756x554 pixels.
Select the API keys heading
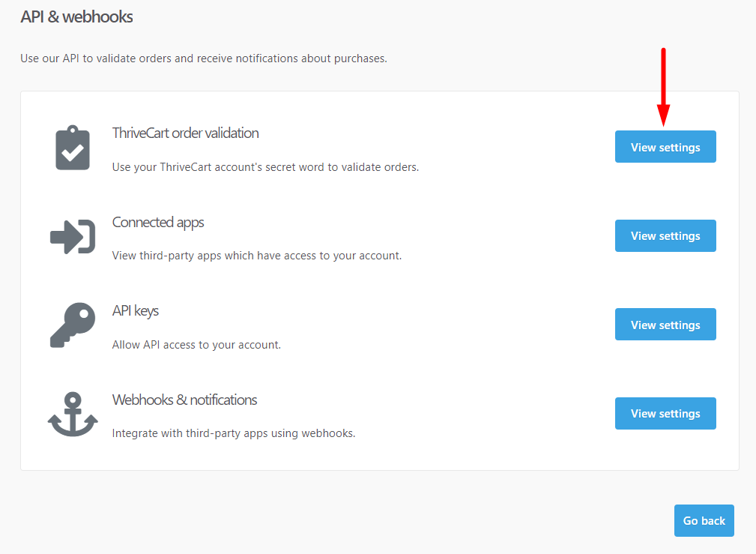click(x=136, y=311)
